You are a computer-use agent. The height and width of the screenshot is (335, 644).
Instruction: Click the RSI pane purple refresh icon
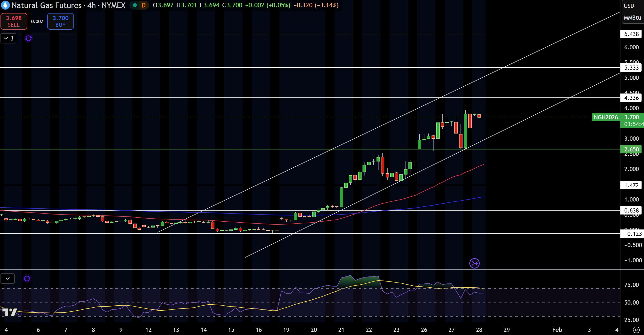point(27,278)
